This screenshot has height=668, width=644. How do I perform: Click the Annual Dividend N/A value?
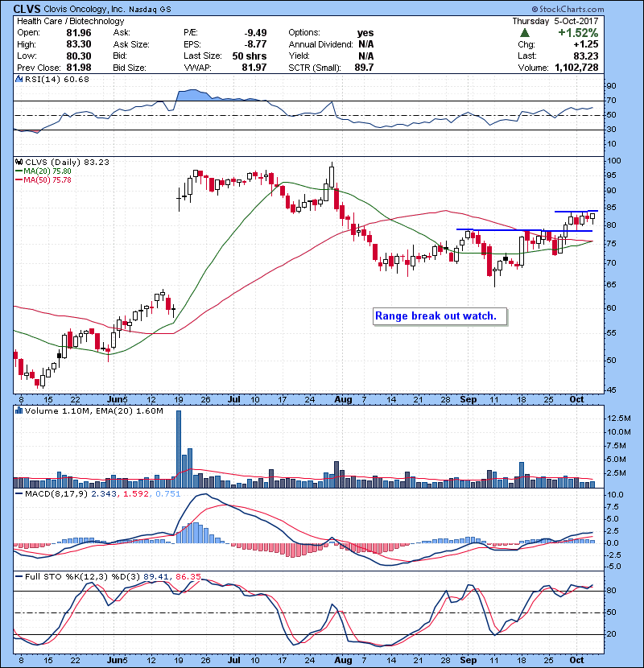(365, 44)
